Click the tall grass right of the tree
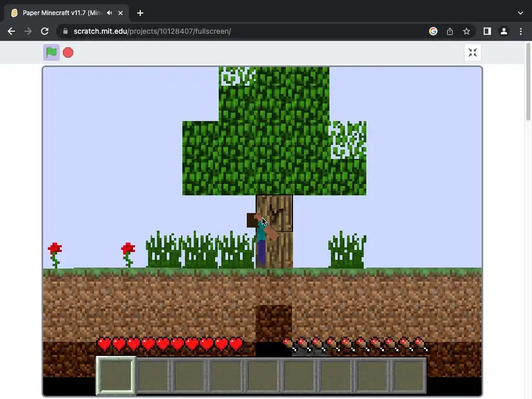 click(x=348, y=250)
